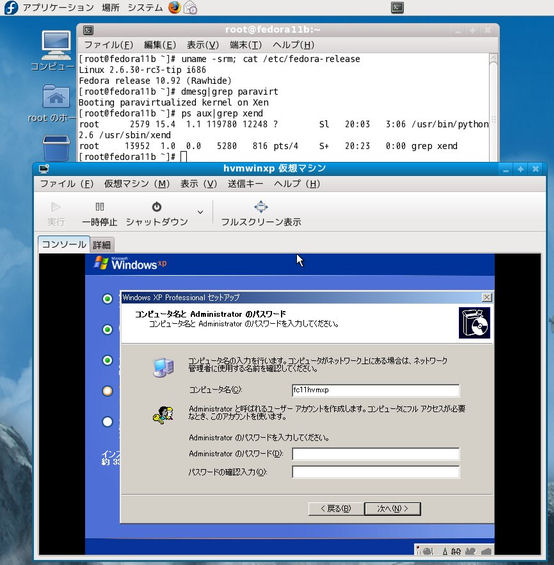The image size is (554, 565).
Task: Click terminal scrollbar up arrow
Action: click(493, 58)
